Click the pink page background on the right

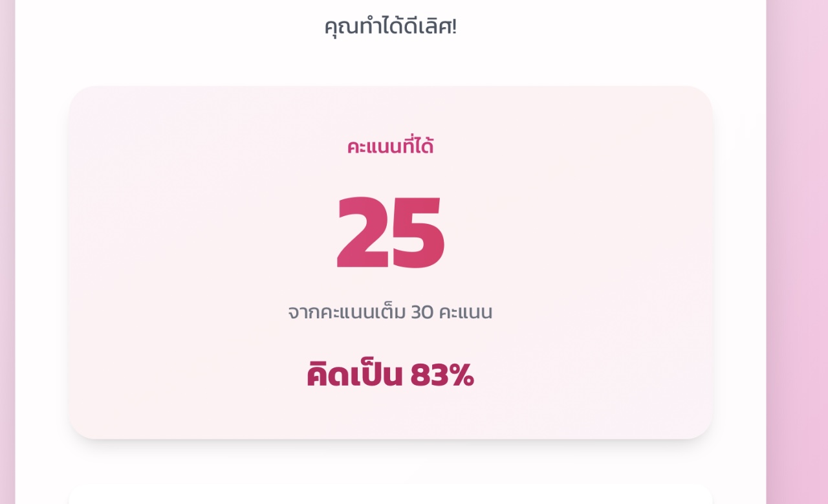coord(797,259)
